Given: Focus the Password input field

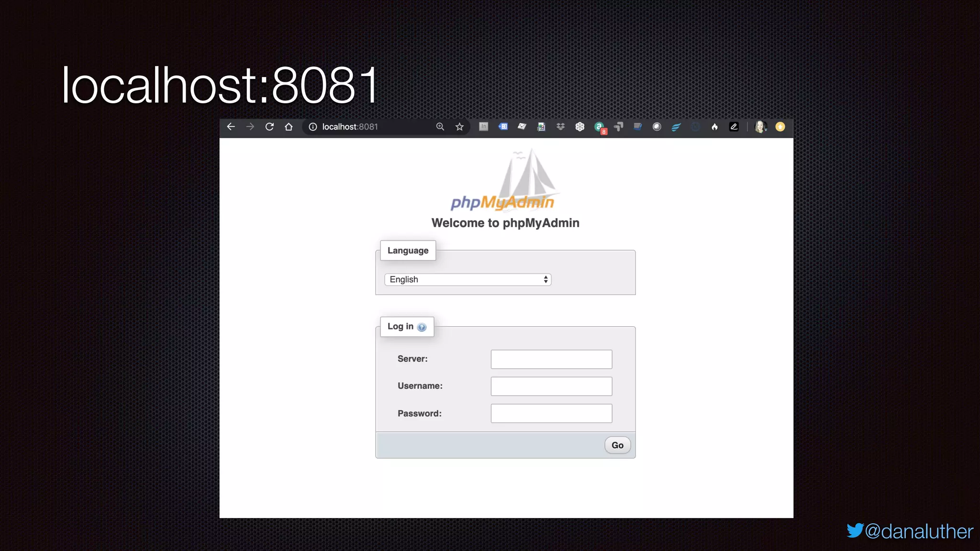Looking at the screenshot, I should coord(551,413).
